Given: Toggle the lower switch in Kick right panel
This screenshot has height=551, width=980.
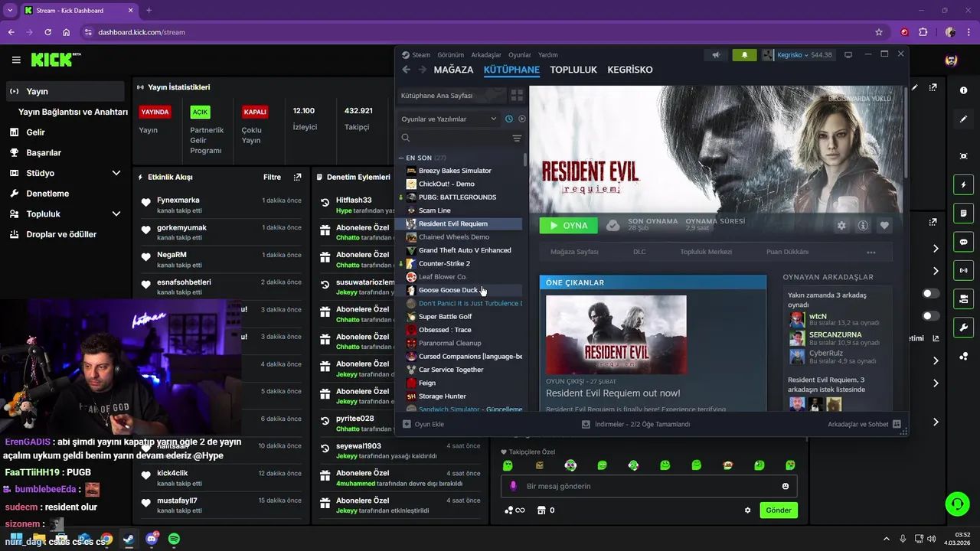Looking at the screenshot, I should [x=931, y=315].
